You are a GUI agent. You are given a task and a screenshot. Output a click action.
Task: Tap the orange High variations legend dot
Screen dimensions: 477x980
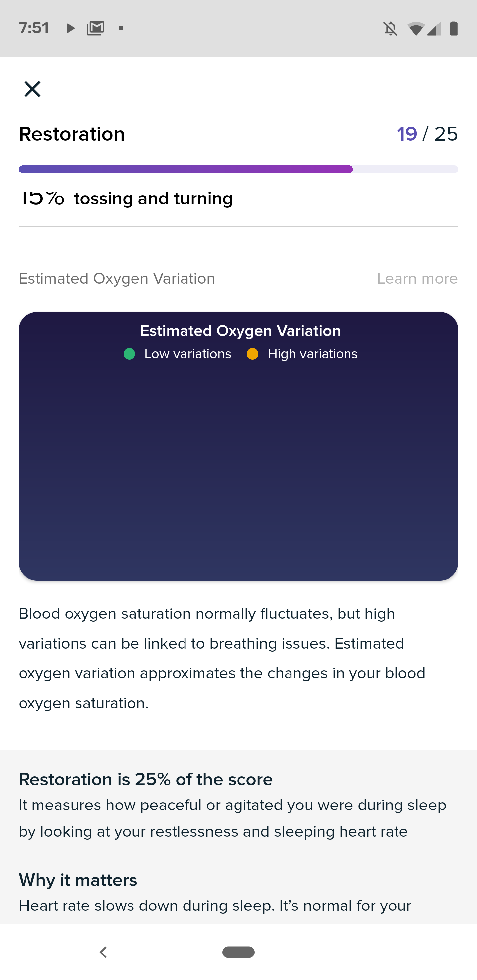pos(252,354)
